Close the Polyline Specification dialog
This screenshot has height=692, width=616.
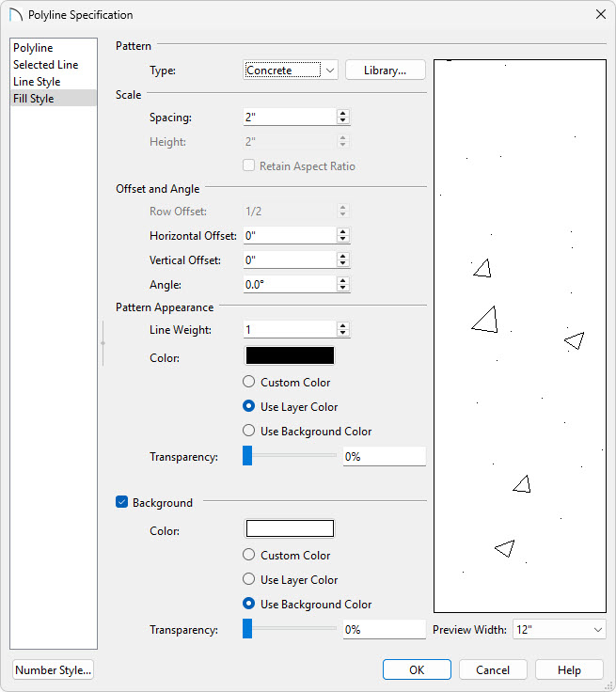click(x=601, y=14)
